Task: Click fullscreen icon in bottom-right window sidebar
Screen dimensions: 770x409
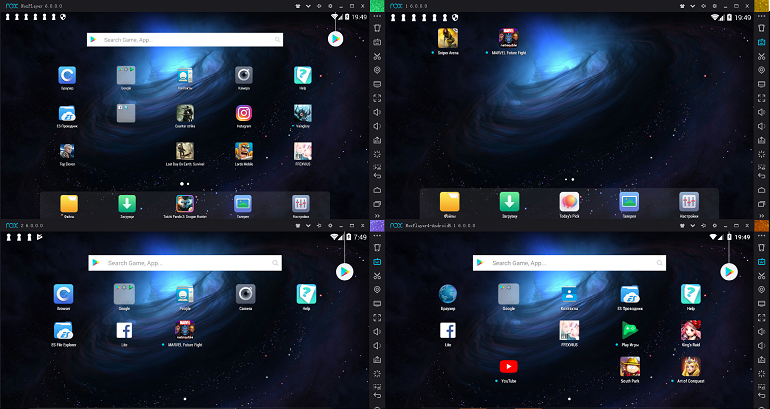Action: pyautogui.click(x=761, y=318)
